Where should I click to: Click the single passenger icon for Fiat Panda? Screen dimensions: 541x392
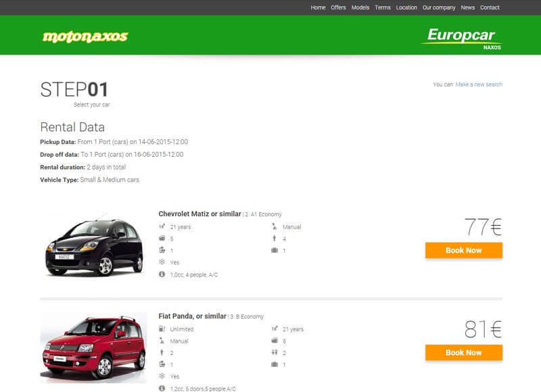pos(162,352)
